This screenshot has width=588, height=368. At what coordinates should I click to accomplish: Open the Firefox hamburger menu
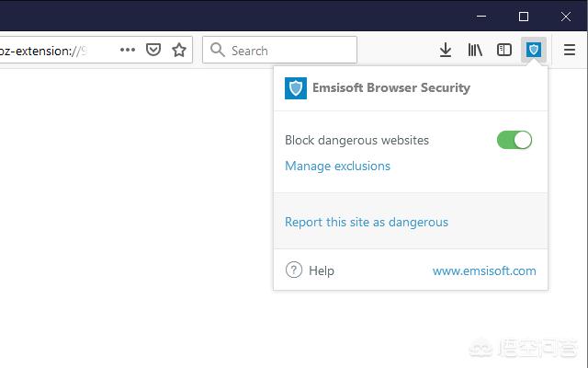(570, 50)
